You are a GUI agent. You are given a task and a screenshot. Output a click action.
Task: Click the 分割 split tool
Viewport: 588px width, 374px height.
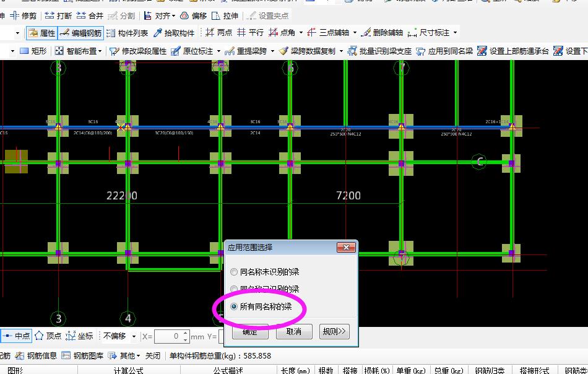[x=121, y=15]
